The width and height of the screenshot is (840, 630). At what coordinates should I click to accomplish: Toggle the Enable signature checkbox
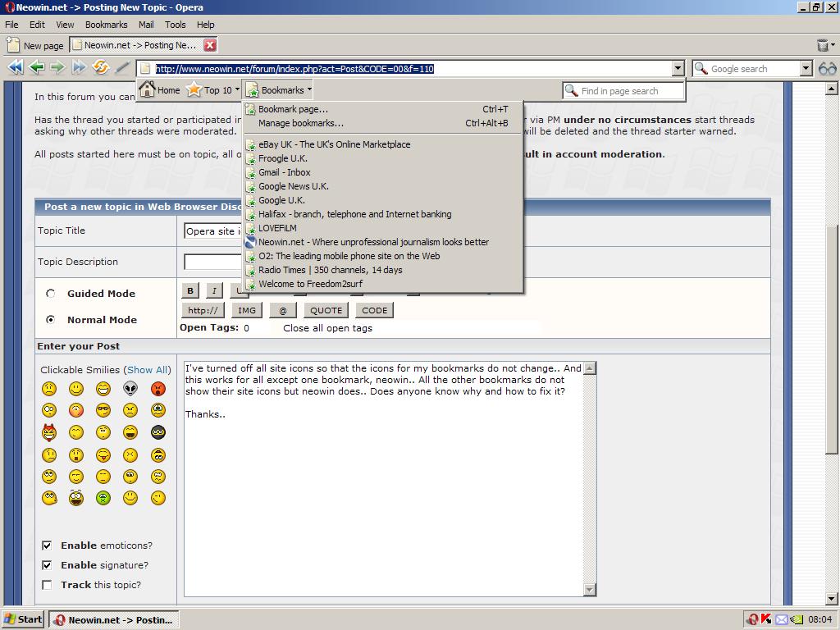coord(47,565)
